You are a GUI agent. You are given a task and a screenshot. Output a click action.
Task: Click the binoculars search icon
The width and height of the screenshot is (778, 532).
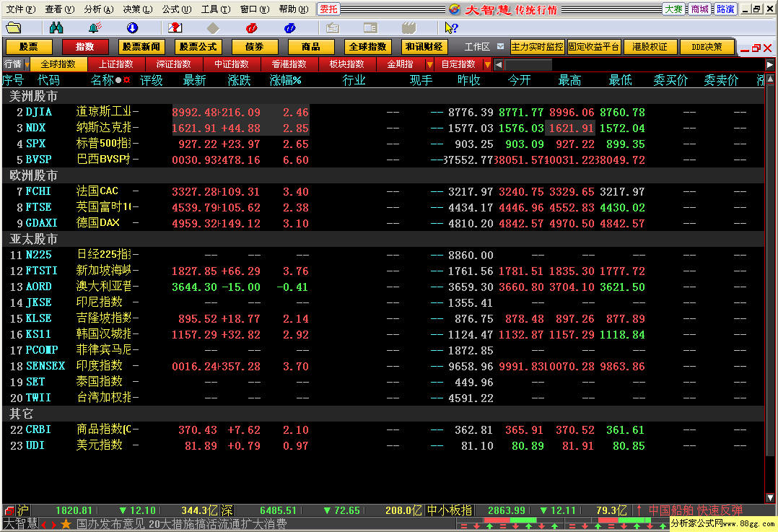pyautogui.click(x=56, y=27)
